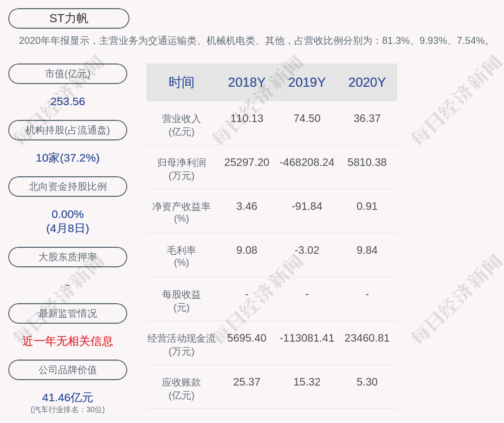Screen dimensions: 504x423
Task: Click net profit value 25297.20
Action: coord(247,163)
